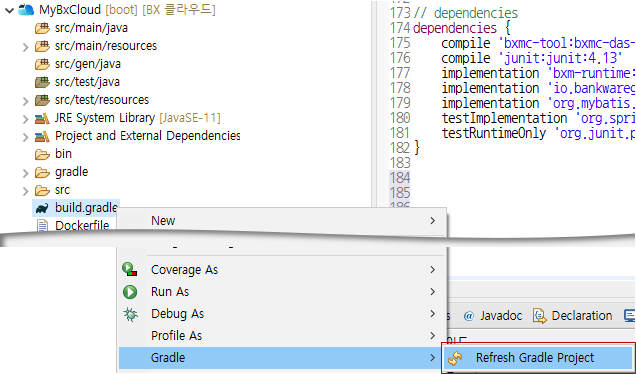Click the 'dependencies' keyword on line 174
This screenshot has width=636, height=374.
coord(455,28)
